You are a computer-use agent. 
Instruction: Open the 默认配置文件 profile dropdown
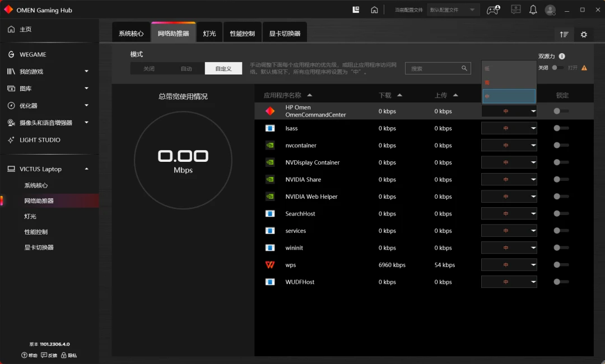click(x=453, y=10)
